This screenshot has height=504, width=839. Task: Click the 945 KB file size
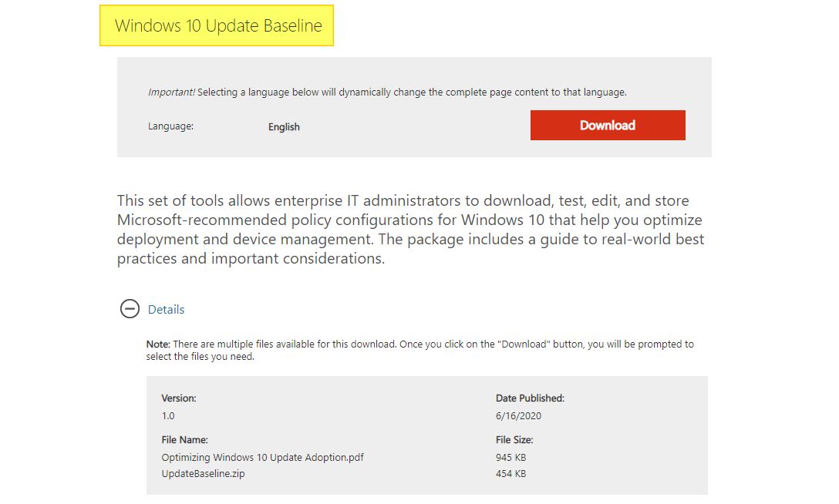coord(511,457)
